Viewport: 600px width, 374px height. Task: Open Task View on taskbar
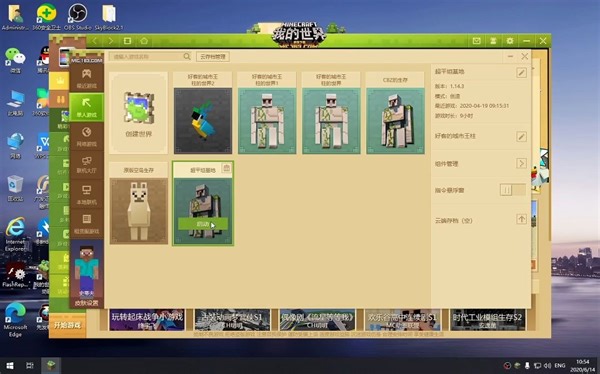tap(29, 366)
